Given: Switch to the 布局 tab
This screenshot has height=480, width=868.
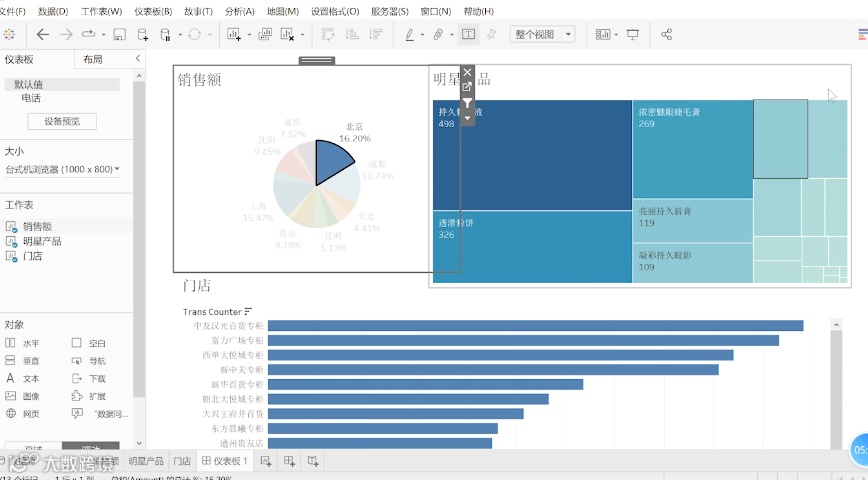Looking at the screenshot, I should pyautogui.click(x=92, y=59).
